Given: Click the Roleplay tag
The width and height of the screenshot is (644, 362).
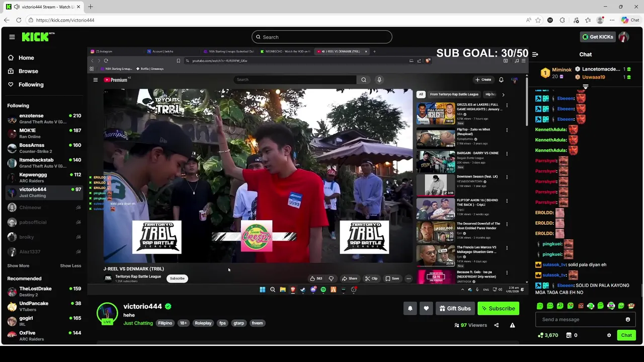Looking at the screenshot, I should click(203, 323).
